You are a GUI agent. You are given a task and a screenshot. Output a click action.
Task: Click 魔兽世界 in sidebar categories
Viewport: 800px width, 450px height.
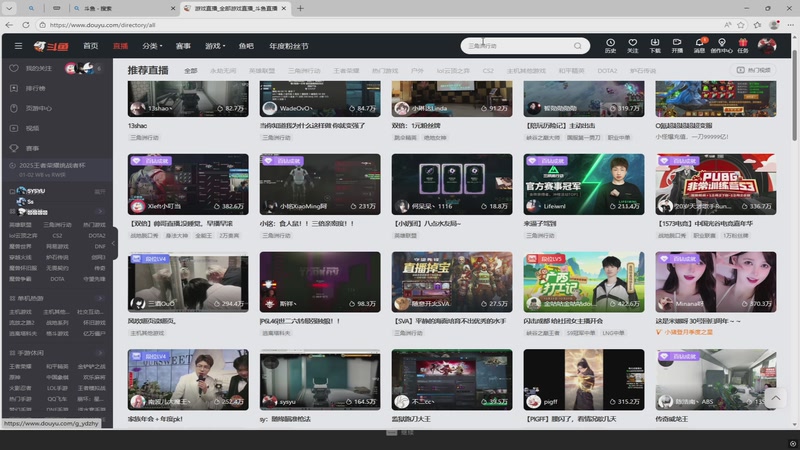click(x=20, y=246)
